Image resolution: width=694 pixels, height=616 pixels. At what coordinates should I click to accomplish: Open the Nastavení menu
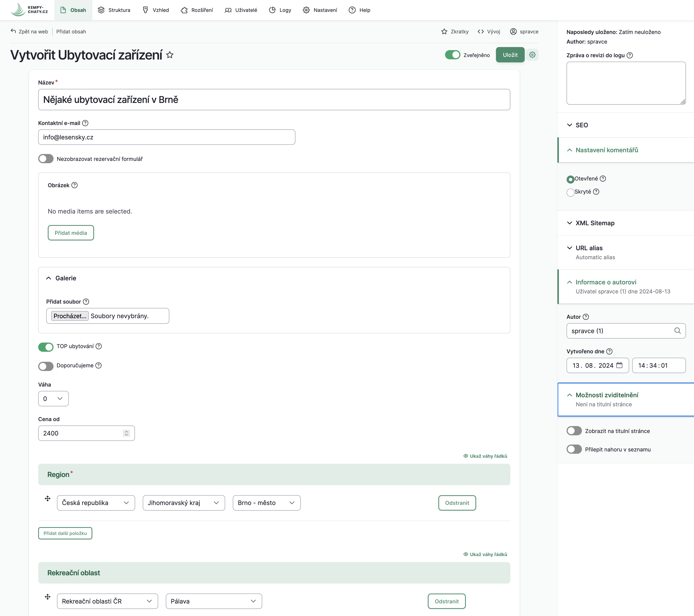(320, 10)
